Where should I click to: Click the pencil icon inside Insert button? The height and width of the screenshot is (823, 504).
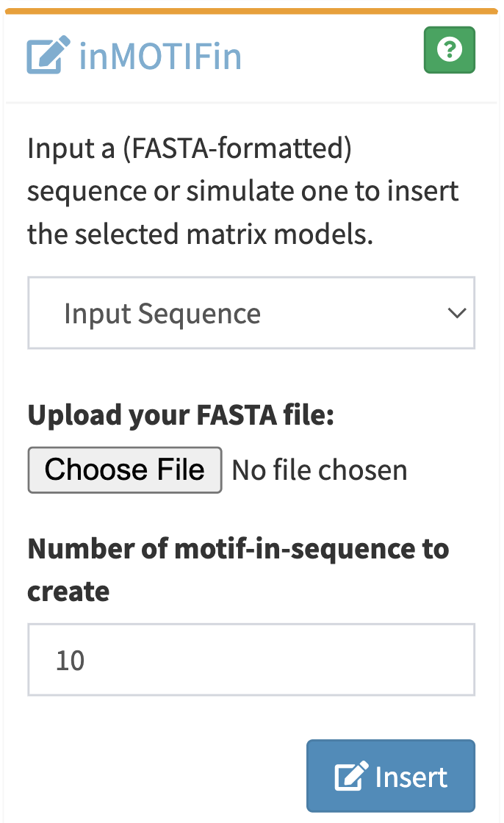pyautogui.click(x=350, y=776)
